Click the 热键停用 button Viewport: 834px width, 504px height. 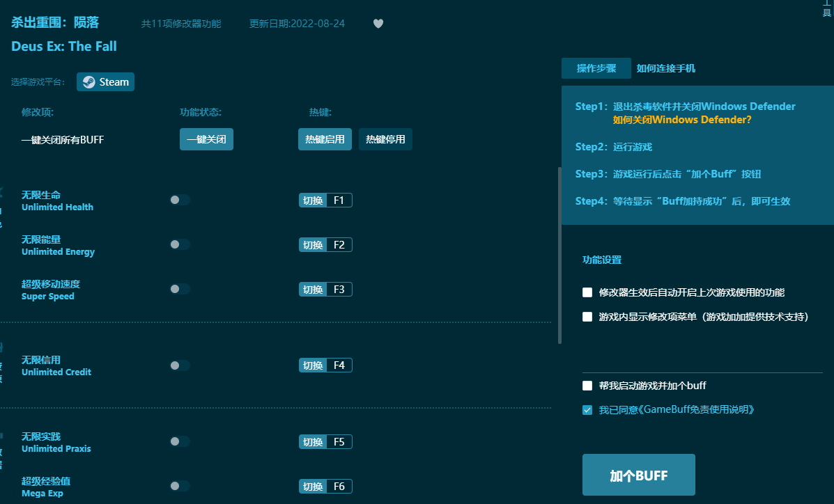(x=385, y=139)
